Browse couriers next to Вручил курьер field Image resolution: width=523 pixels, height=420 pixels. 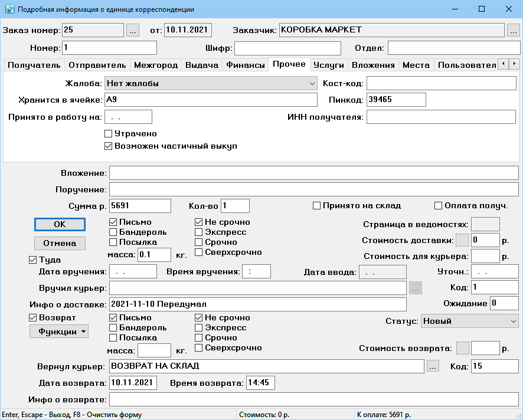416,288
